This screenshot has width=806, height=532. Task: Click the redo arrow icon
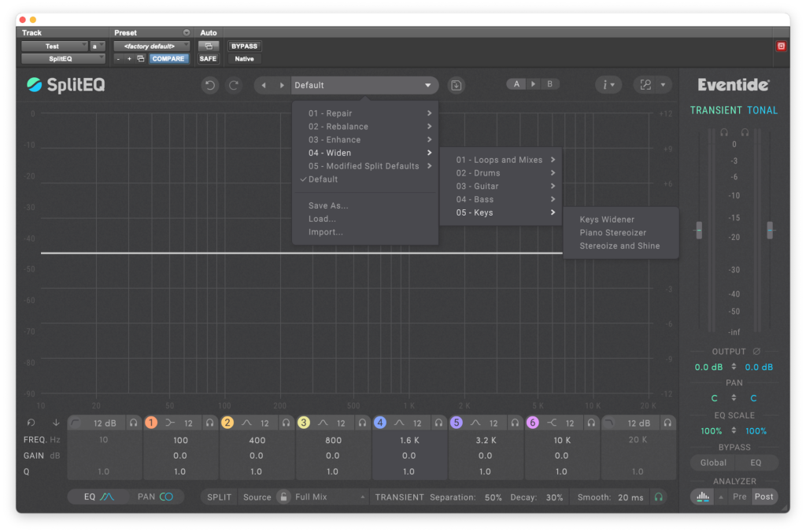[x=233, y=85]
